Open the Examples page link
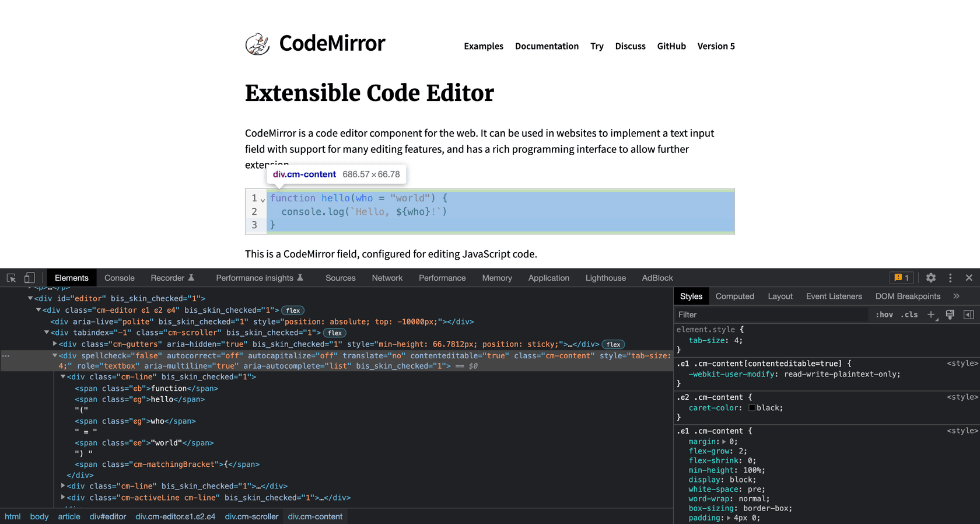Image resolution: width=980 pixels, height=524 pixels. [484, 46]
